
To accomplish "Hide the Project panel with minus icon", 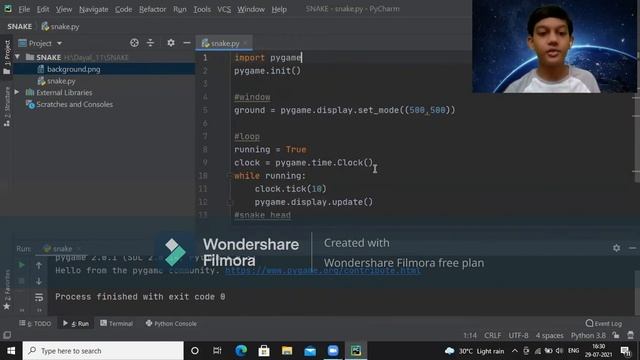I will pyautogui.click(x=187, y=43).
